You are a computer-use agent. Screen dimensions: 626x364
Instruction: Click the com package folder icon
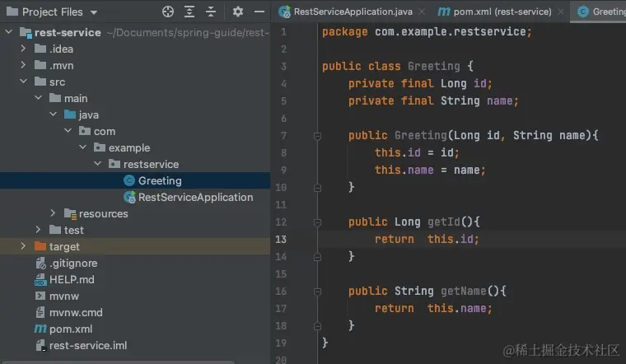[85, 131]
